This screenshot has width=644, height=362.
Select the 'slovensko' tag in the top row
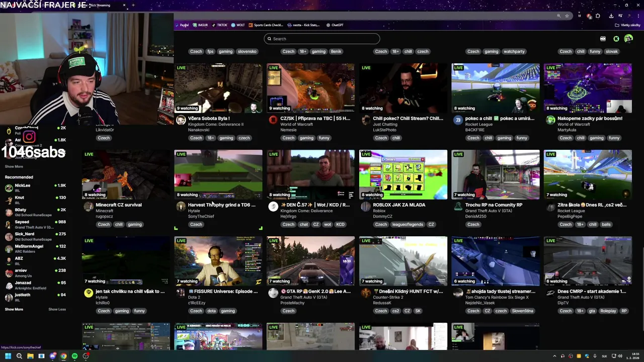(247, 51)
